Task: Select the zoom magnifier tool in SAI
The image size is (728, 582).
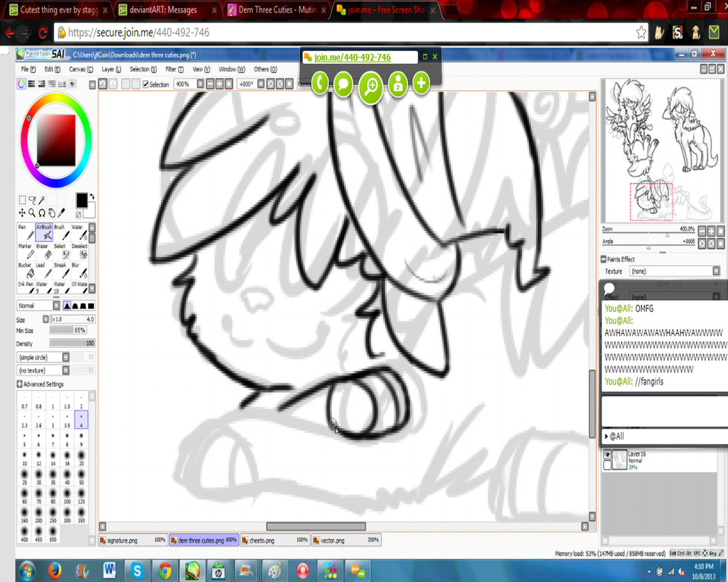Action: point(31,212)
